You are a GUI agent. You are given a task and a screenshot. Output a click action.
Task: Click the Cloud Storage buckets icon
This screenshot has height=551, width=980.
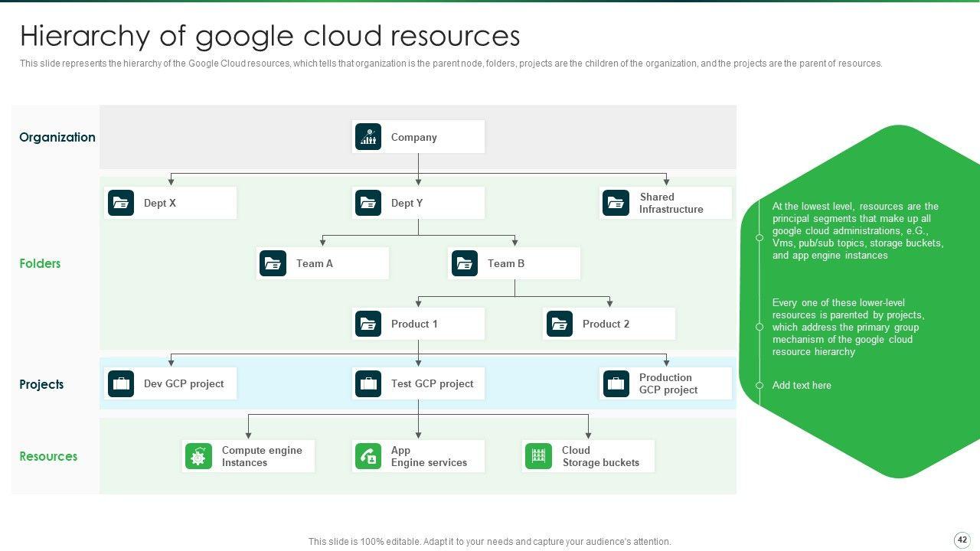(x=538, y=456)
